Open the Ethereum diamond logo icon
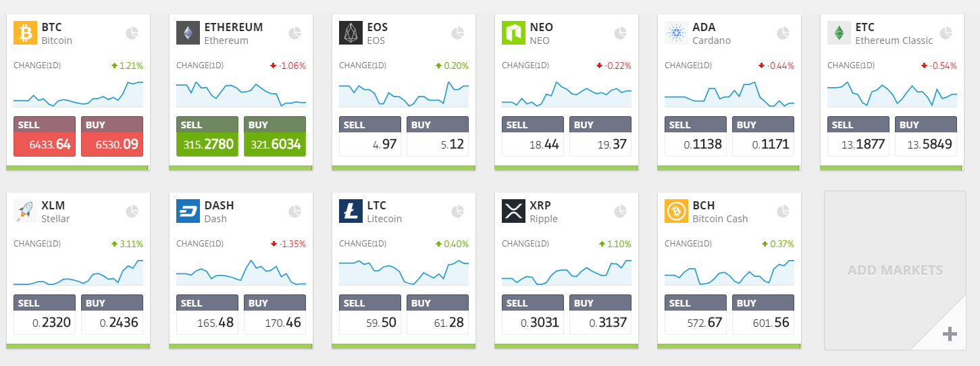980x366 pixels. coord(188,33)
